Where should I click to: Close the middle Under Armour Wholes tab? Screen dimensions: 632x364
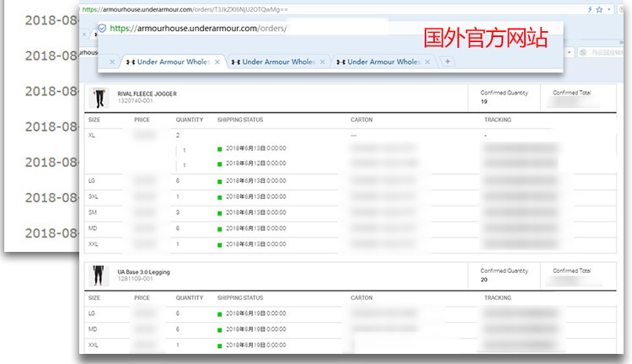pyautogui.click(x=323, y=62)
